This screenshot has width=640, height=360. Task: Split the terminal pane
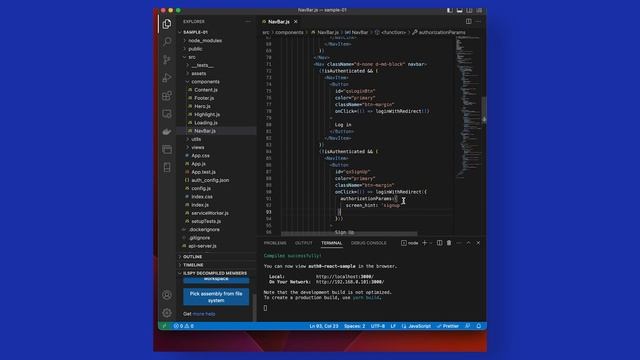click(x=440, y=243)
